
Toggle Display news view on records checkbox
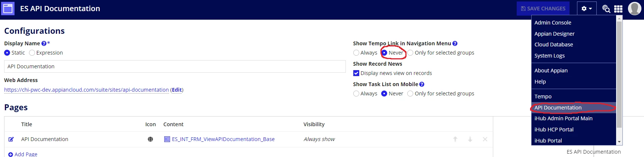pos(356,73)
